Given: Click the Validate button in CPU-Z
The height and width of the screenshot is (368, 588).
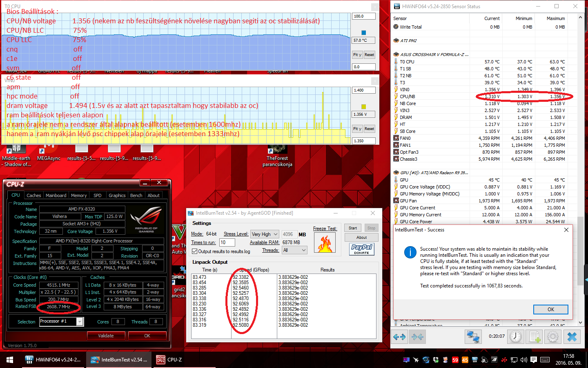Looking at the screenshot, I should point(106,336).
